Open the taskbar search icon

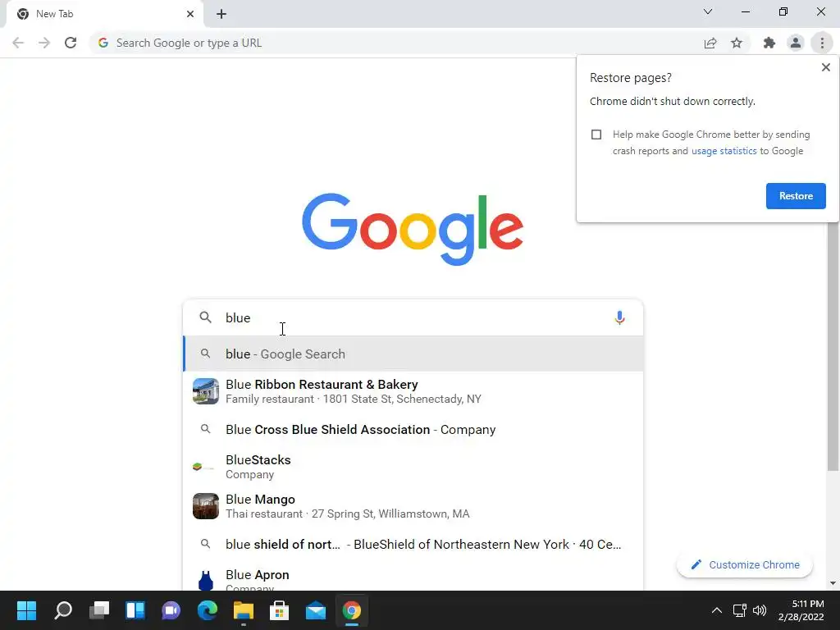[x=63, y=610]
